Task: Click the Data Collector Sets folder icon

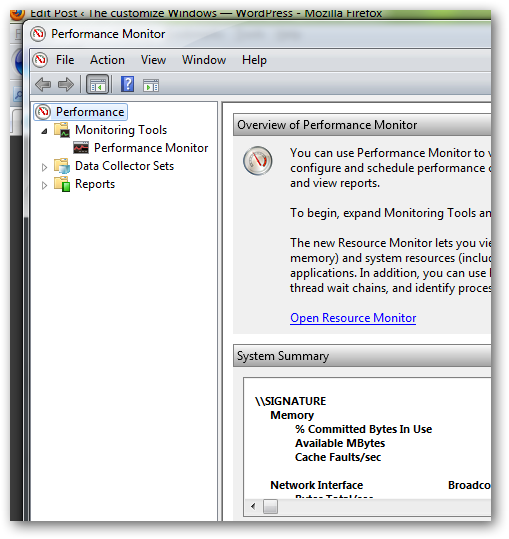Action: click(x=62, y=166)
